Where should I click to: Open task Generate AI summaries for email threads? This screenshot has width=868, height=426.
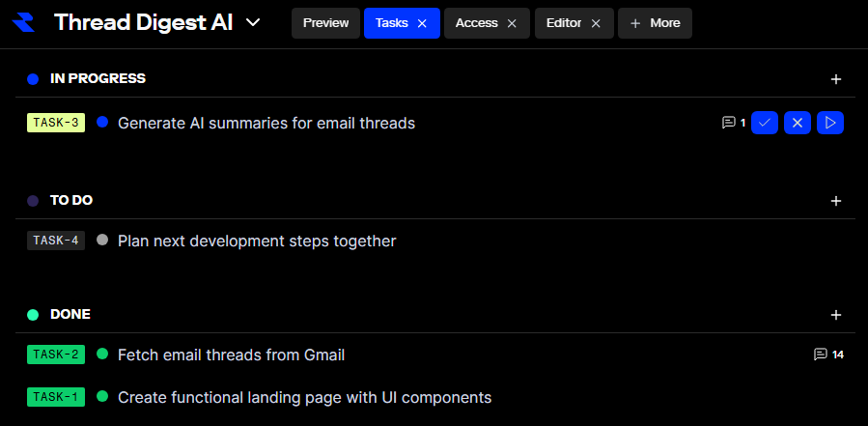pos(266,123)
